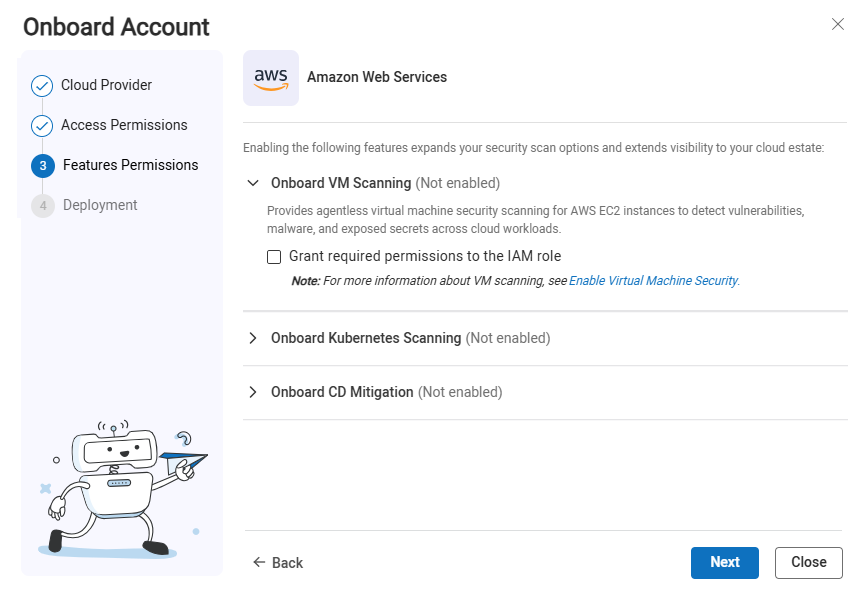This screenshot has width=865, height=591.
Task: Click the AWS logo tile
Action: coord(271,78)
